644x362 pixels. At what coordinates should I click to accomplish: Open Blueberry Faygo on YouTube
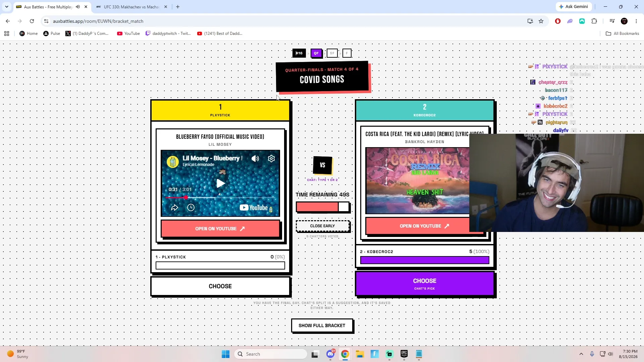[x=220, y=229]
